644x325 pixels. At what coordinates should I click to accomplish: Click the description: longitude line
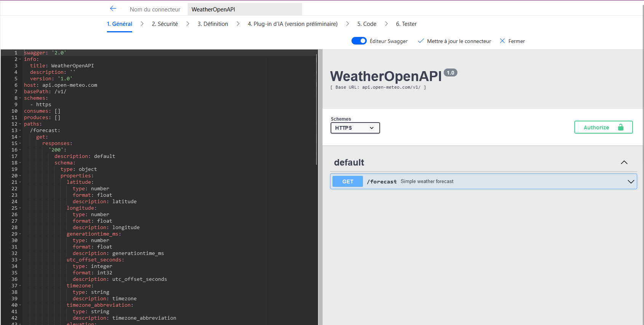[106, 228]
